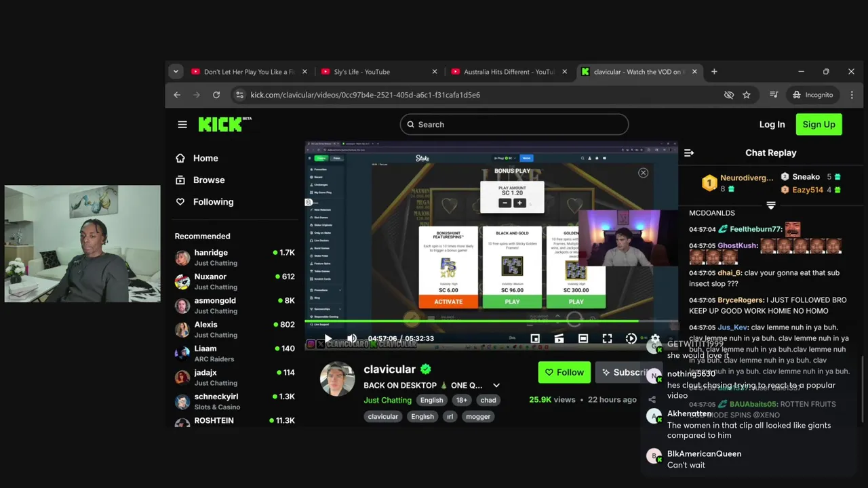Screen dimensions: 868x488
Task: Click Neurodiverg... top gifter name
Action: tap(747, 178)
